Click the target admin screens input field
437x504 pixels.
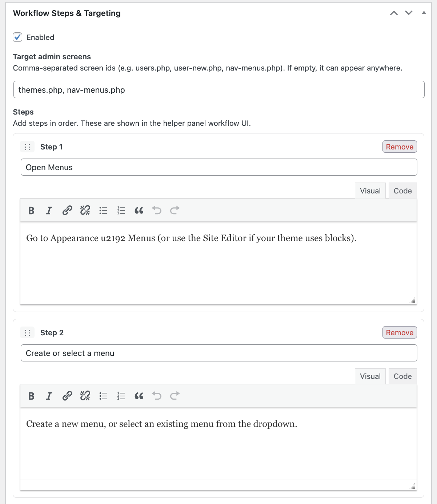pos(218,89)
